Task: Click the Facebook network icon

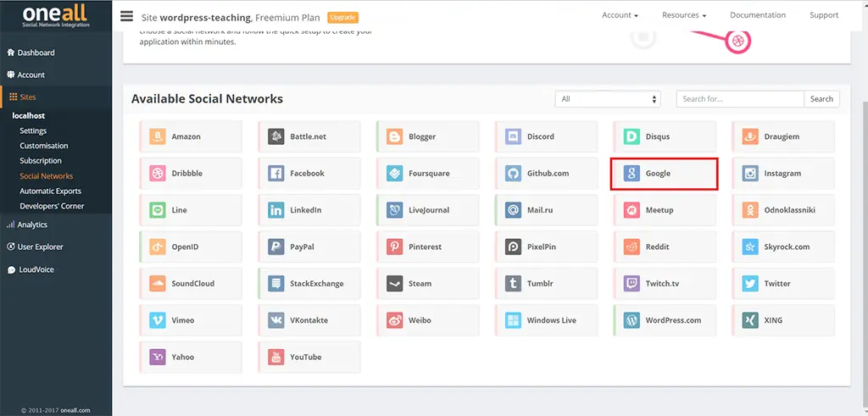Action: point(275,173)
